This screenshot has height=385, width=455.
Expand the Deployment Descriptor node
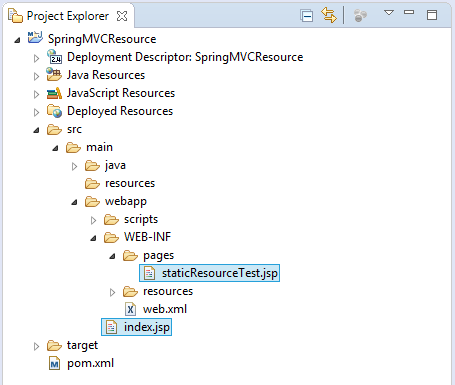click(36, 58)
